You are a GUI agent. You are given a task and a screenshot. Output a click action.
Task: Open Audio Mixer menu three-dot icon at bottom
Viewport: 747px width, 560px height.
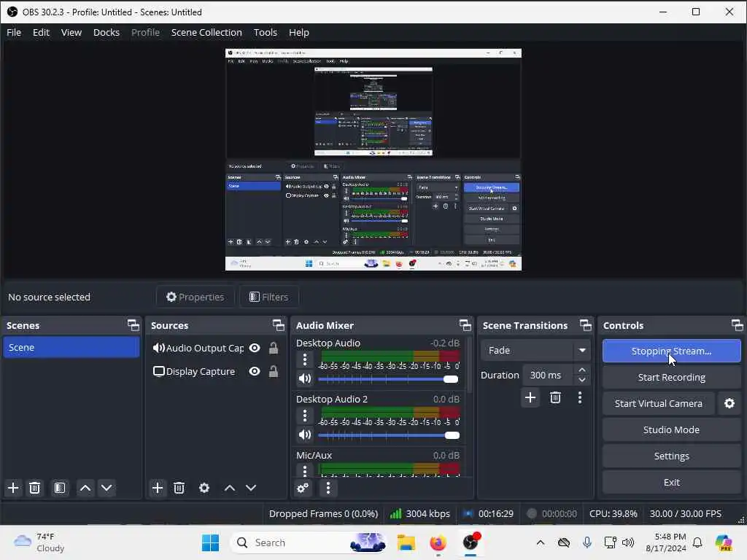pos(328,488)
